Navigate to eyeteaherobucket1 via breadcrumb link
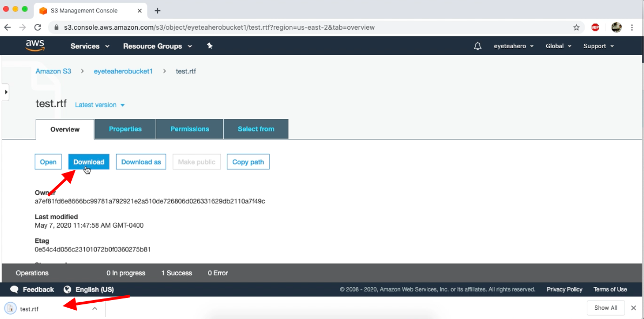644x319 pixels. [x=123, y=71]
